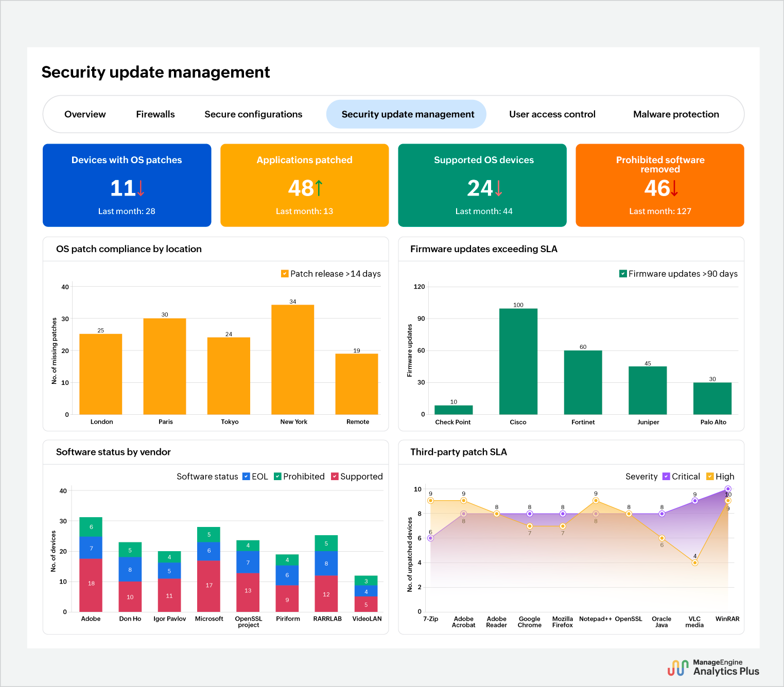Toggle the High severity checkbox
The height and width of the screenshot is (687, 784).
[x=710, y=477]
